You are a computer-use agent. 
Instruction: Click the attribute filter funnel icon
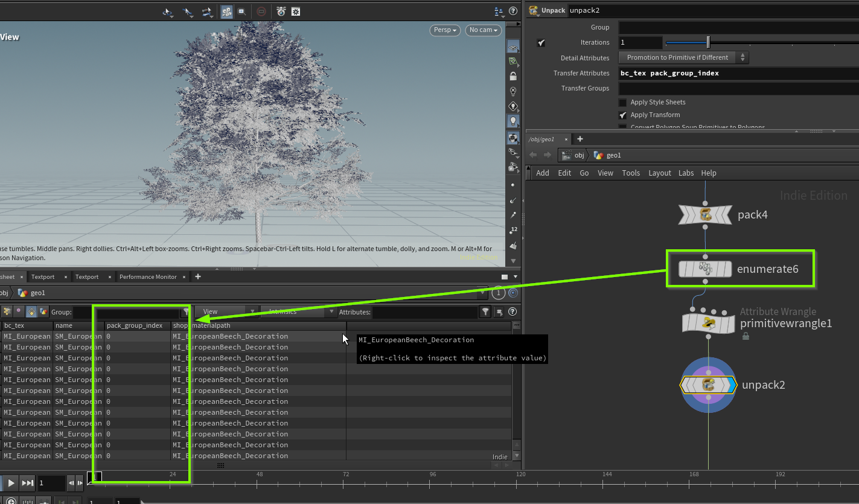[x=485, y=312]
